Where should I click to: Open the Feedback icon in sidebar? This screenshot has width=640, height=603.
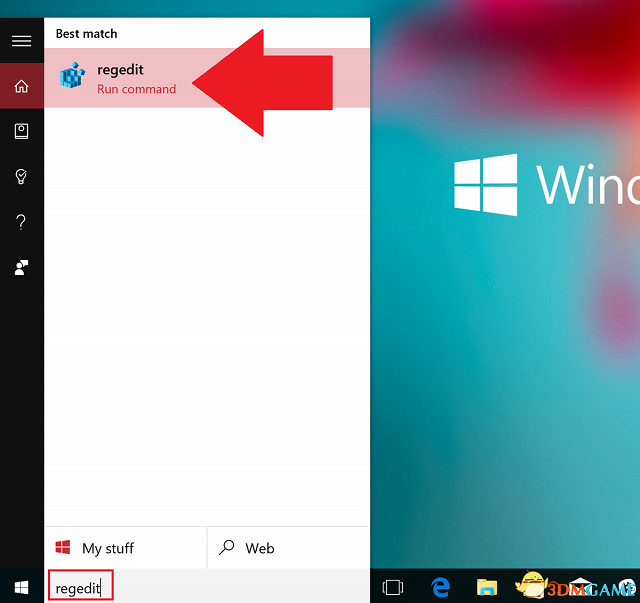(x=21, y=267)
